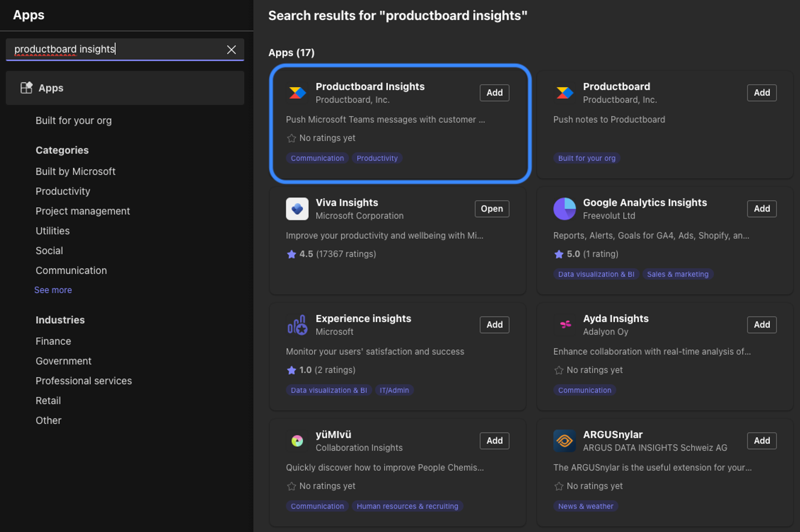Viewport: 800px width, 532px height.
Task: Click Communication tag on Ayda Insights card
Action: click(584, 390)
